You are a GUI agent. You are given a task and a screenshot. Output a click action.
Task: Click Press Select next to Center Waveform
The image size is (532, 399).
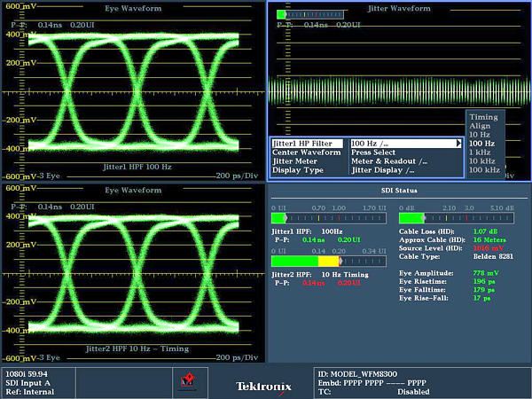pos(373,153)
